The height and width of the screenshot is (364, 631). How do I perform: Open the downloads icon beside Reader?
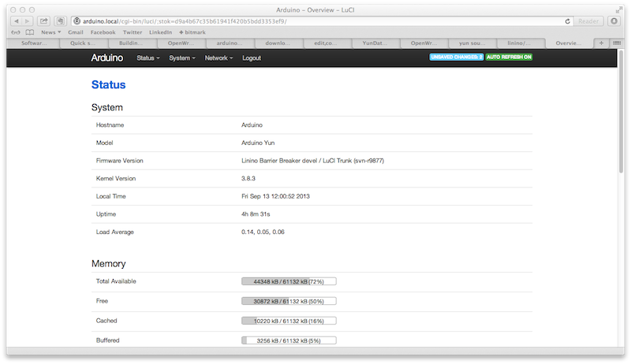point(614,21)
